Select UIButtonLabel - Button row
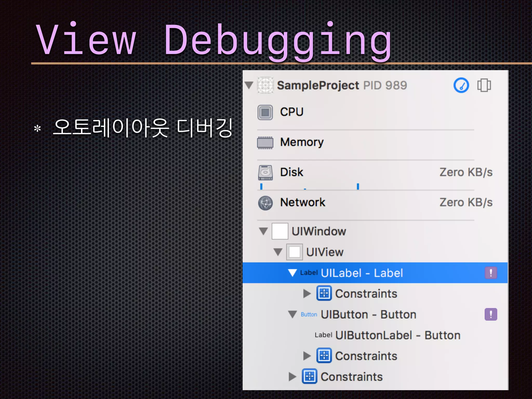The height and width of the screenshot is (399, 532). 397,335
